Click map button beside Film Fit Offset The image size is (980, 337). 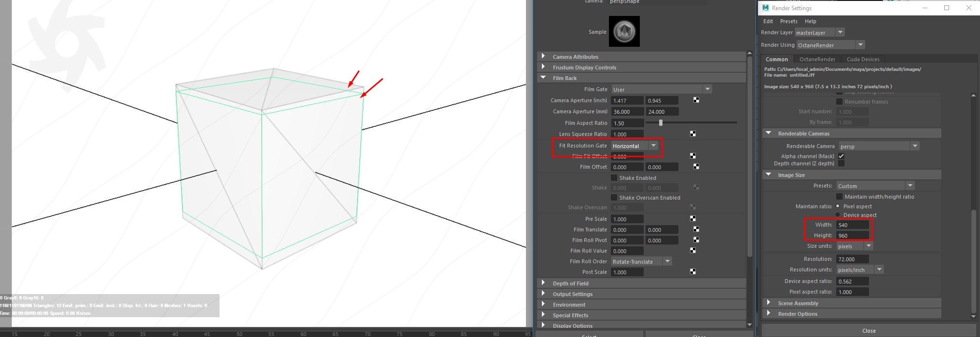coord(693,156)
